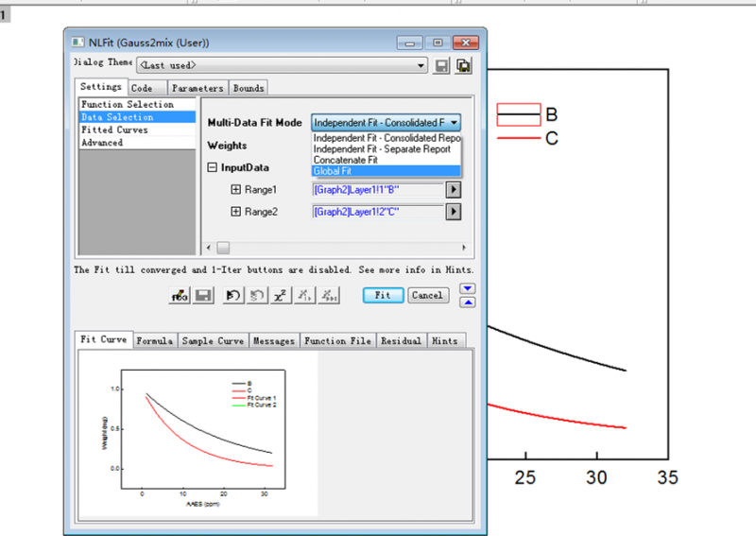
Task: Click the initialize parameters icon
Action: coord(233,295)
